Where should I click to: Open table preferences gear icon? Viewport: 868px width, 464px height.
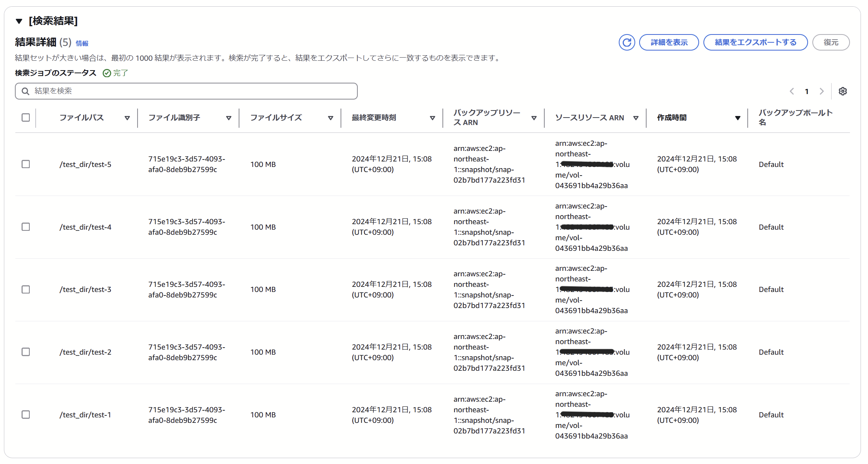[x=843, y=91]
